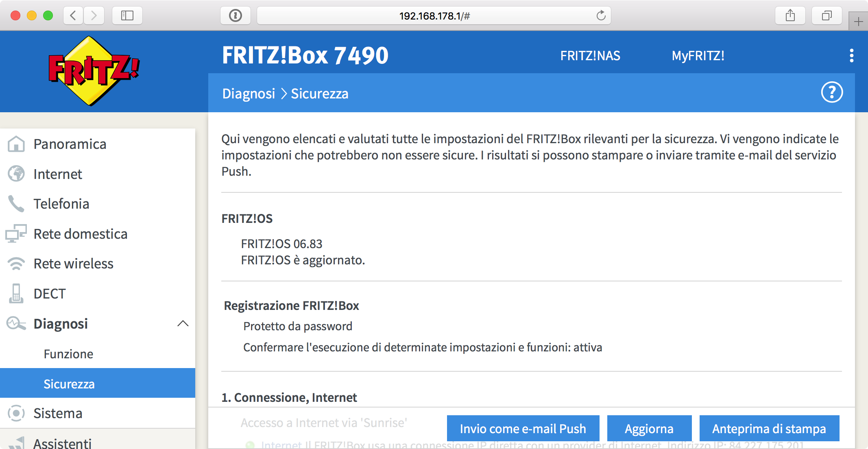The width and height of the screenshot is (868, 449).
Task: Click the Internet globe icon
Action: (16, 174)
